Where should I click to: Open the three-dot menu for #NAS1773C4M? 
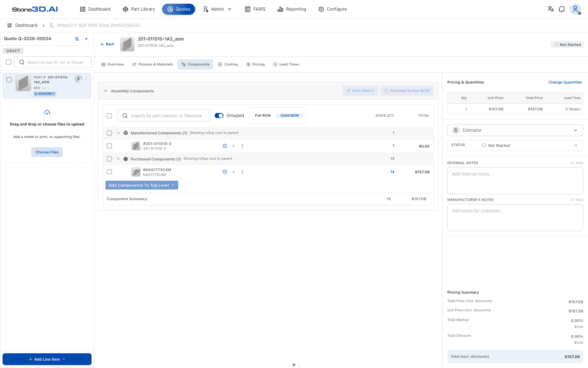tap(242, 172)
